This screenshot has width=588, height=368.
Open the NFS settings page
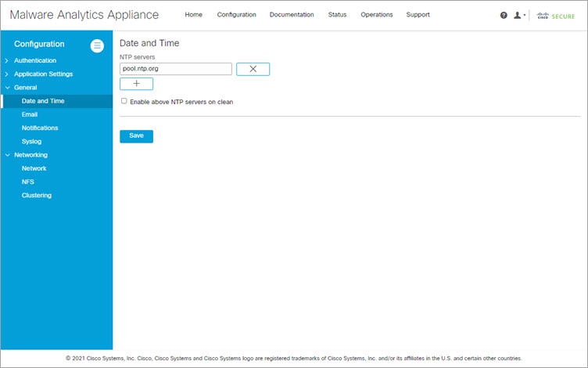(27, 182)
